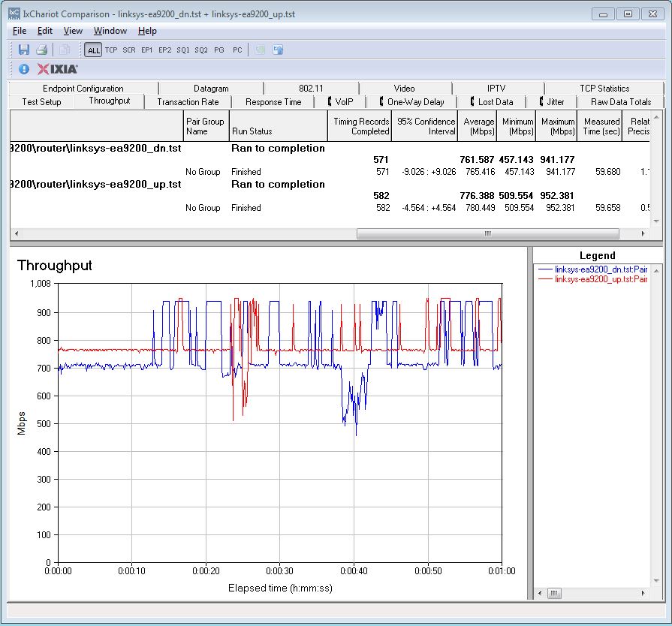Switch to the Datagram tab
Screen dimensions: 672x626
click(211, 89)
